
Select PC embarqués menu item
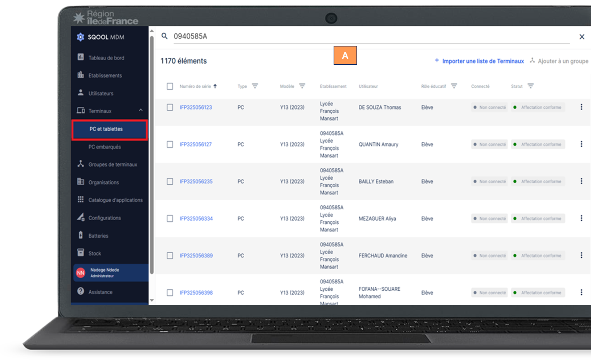coord(105,147)
